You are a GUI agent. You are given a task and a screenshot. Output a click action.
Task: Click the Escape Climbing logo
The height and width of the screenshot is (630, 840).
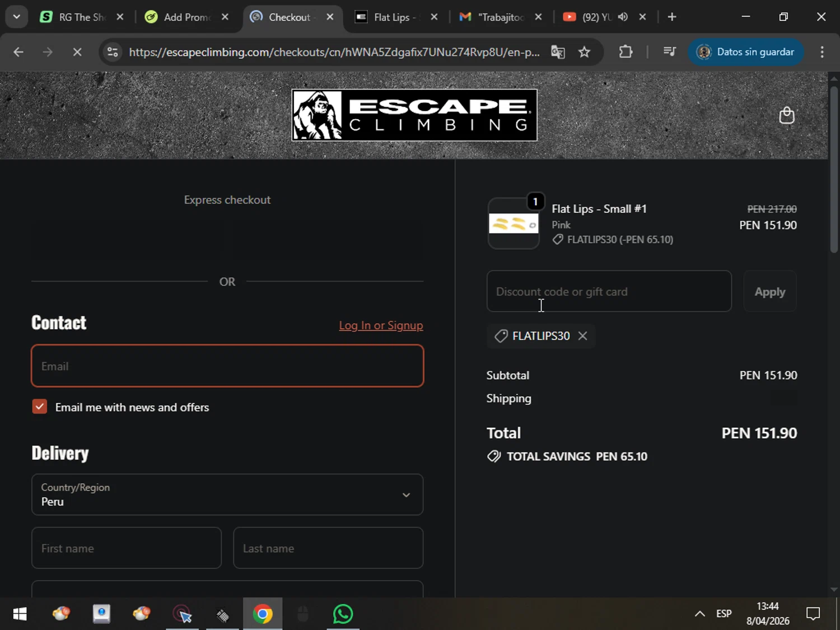tap(414, 115)
